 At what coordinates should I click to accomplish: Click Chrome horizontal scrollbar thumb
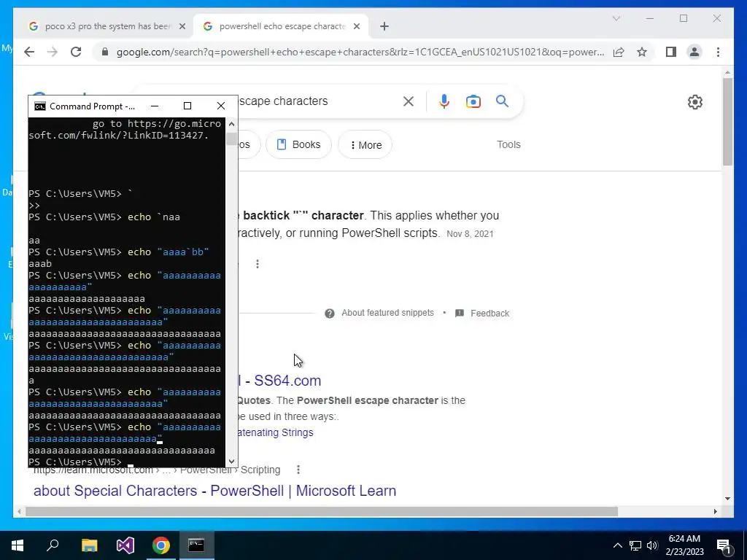pos(322,511)
